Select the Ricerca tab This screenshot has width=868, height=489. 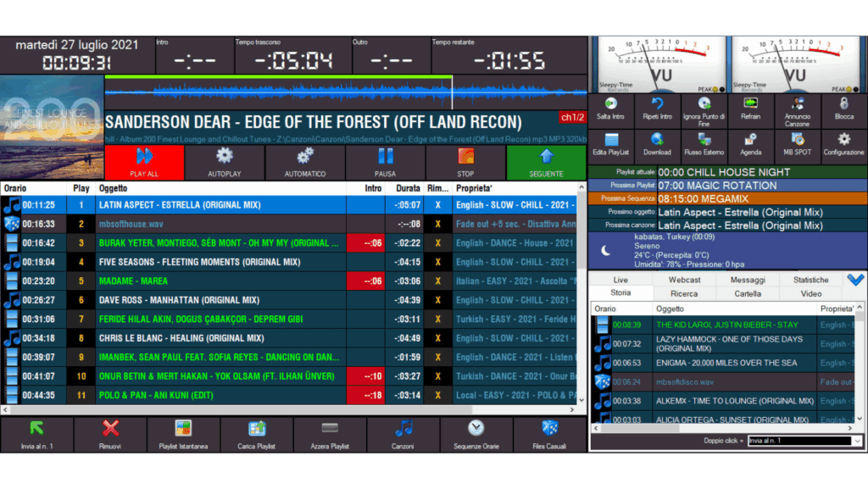(x=684, y=293)
